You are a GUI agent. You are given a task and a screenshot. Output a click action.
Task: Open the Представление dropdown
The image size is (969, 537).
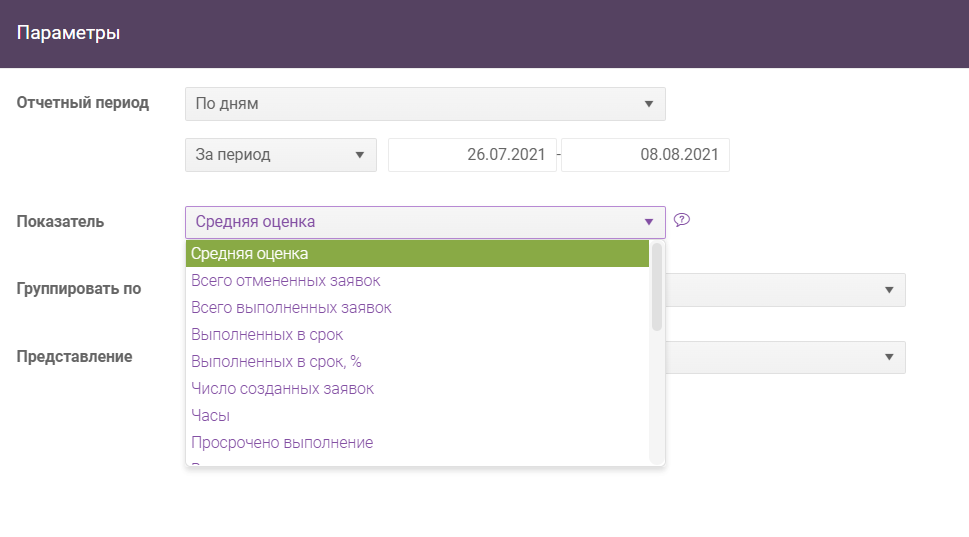click(785, 357)
